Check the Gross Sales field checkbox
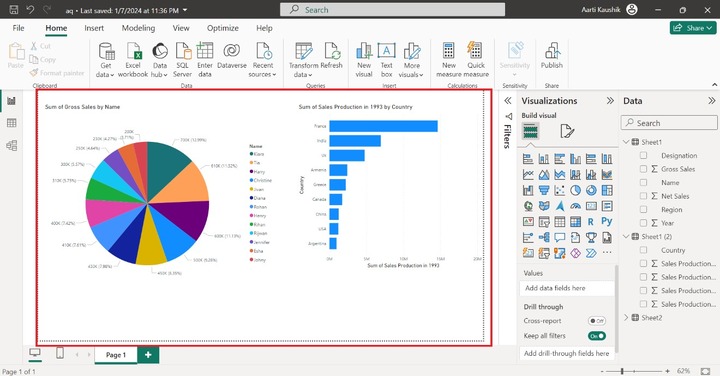Viewport: 720px width, 376px height. point(643,169)
